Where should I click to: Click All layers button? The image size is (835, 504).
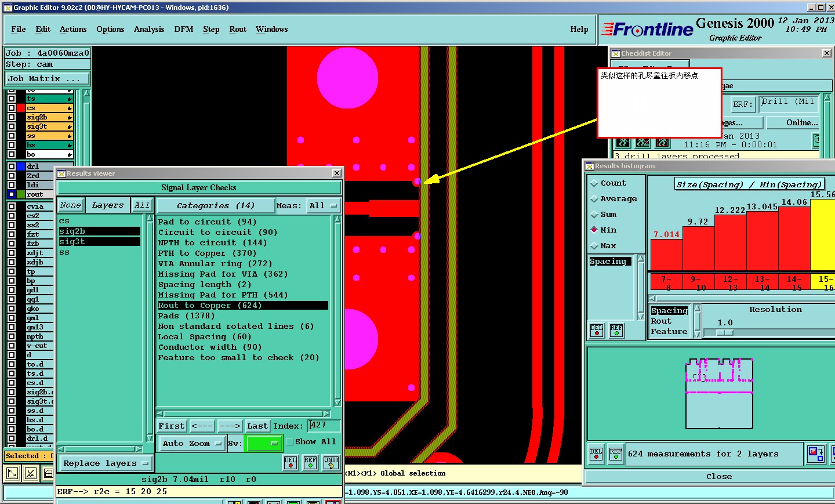(x=142, y=205)
